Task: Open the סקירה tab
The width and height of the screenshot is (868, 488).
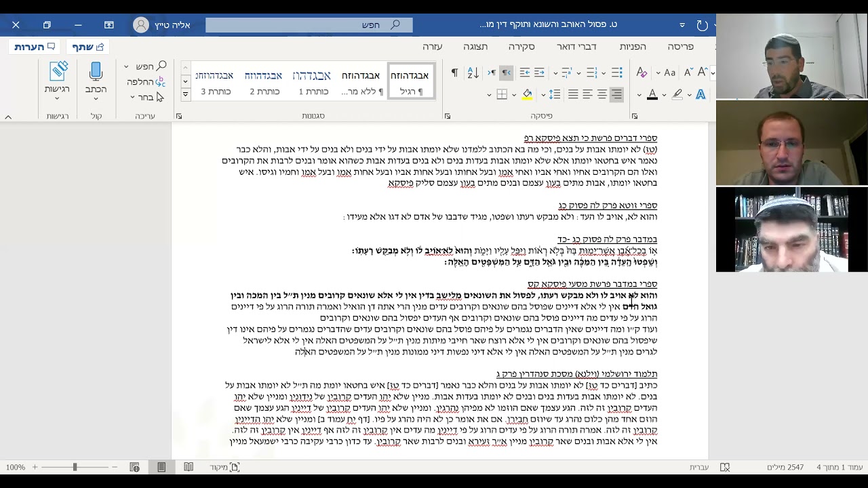Action: coord(521,47)
